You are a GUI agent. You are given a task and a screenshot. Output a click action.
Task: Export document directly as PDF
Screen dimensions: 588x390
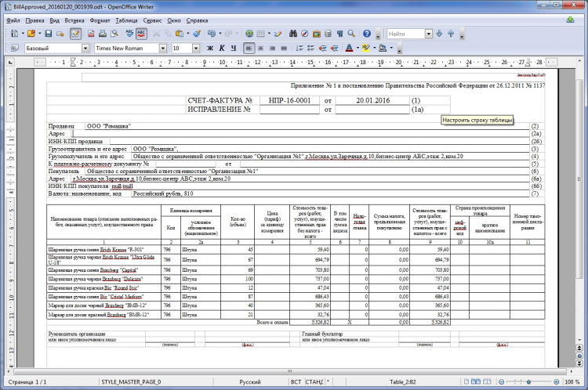click(91, 34)
